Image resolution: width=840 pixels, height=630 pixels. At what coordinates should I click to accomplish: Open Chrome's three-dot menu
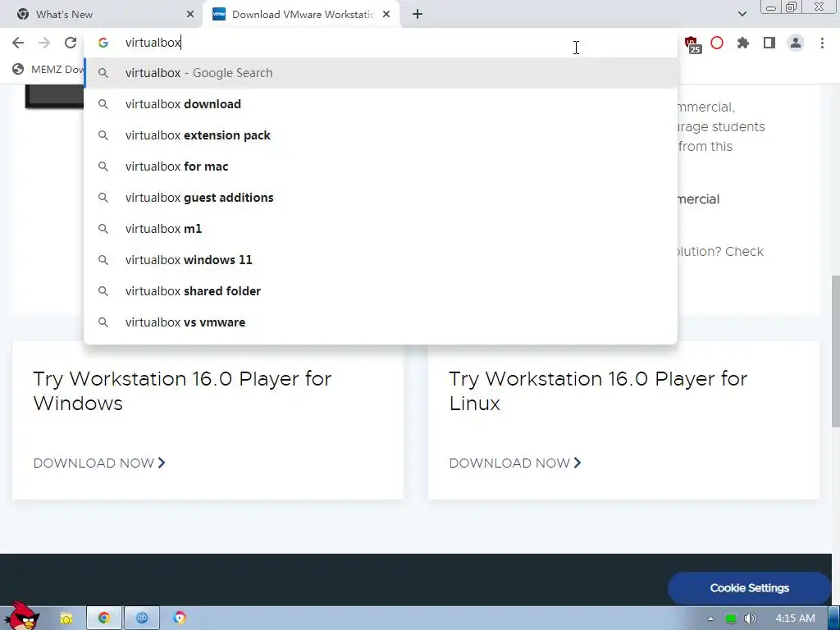tap(822, 43)
